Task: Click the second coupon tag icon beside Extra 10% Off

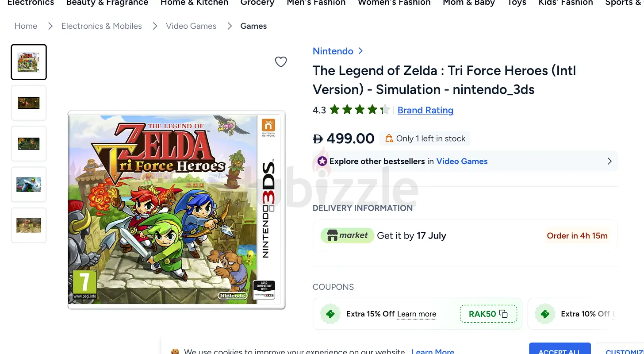Action: pyautogui.click(x=545, y=314)
